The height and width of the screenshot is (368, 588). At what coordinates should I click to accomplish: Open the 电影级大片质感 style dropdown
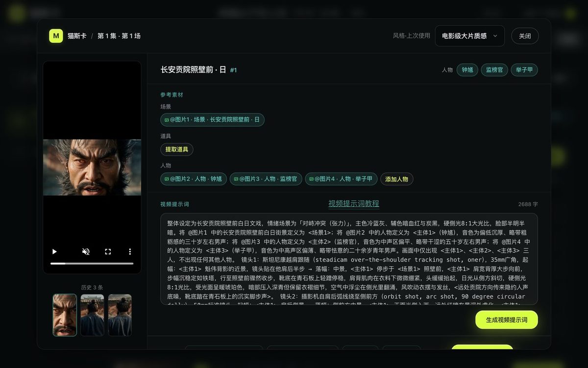coord(469,36)
